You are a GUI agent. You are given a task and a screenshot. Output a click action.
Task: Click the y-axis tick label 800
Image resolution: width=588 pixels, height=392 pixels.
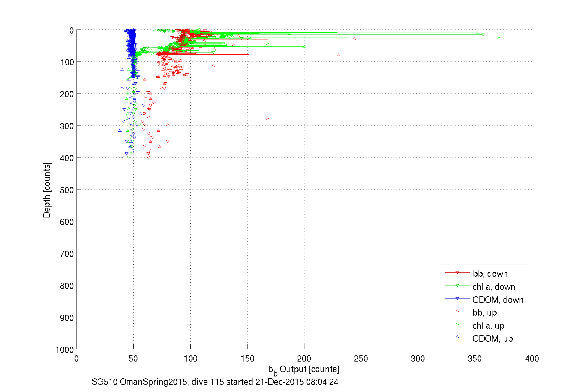(67, 286)
